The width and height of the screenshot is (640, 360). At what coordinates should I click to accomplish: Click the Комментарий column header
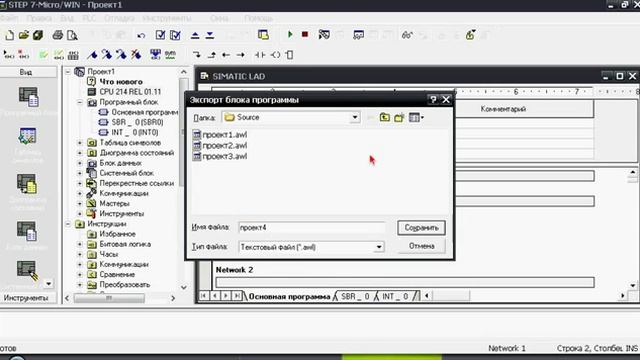(x=503, y=109)
